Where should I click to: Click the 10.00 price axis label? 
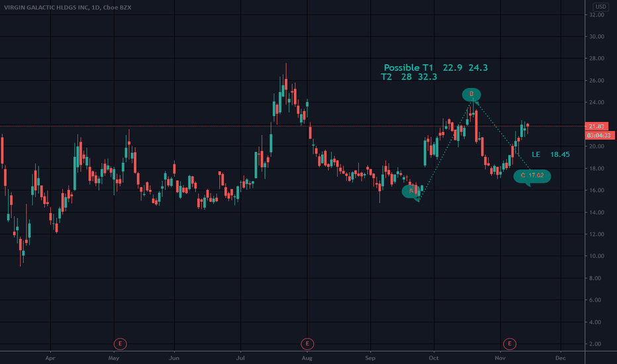coord(596,255)
